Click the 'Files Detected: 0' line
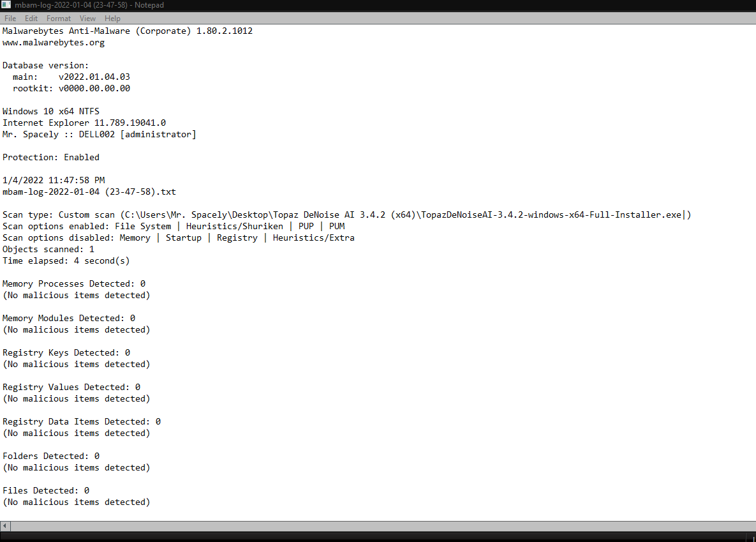This screenshot has width=756, height=542. (46, 491)
